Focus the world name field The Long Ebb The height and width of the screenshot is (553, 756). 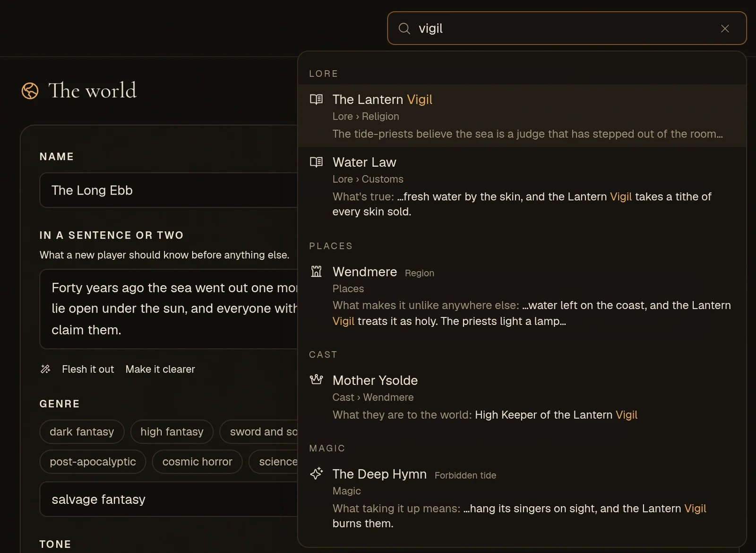pyautogui.click(x=169, y=190)
